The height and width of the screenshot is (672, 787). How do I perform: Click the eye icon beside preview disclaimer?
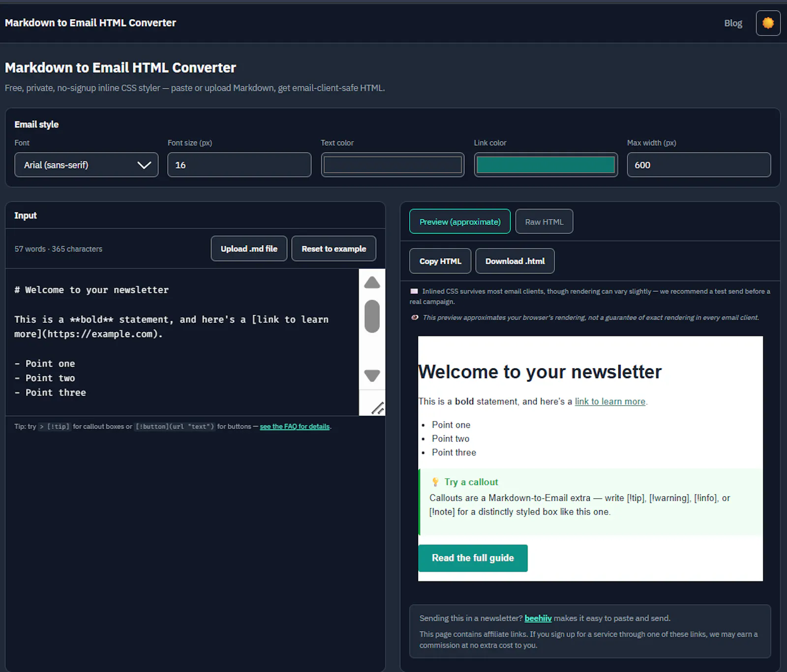pyautogui.click(x=415, y=317)
